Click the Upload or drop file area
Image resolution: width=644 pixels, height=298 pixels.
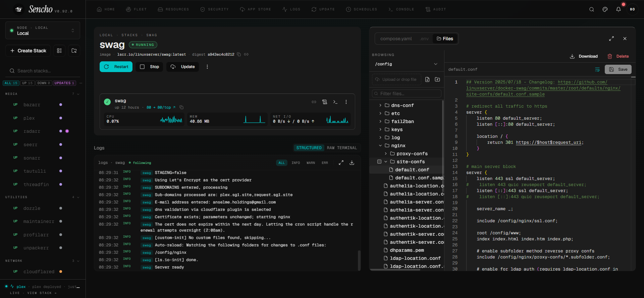(x=396, y=79)
